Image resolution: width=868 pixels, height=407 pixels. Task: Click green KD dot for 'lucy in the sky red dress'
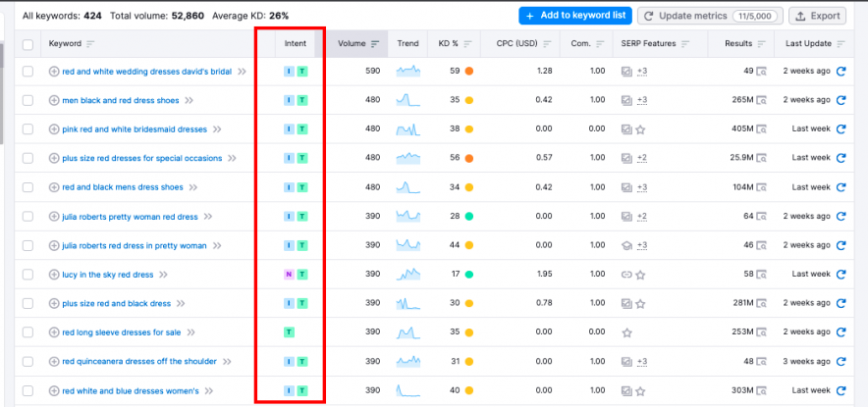click(x=469, y=275)
